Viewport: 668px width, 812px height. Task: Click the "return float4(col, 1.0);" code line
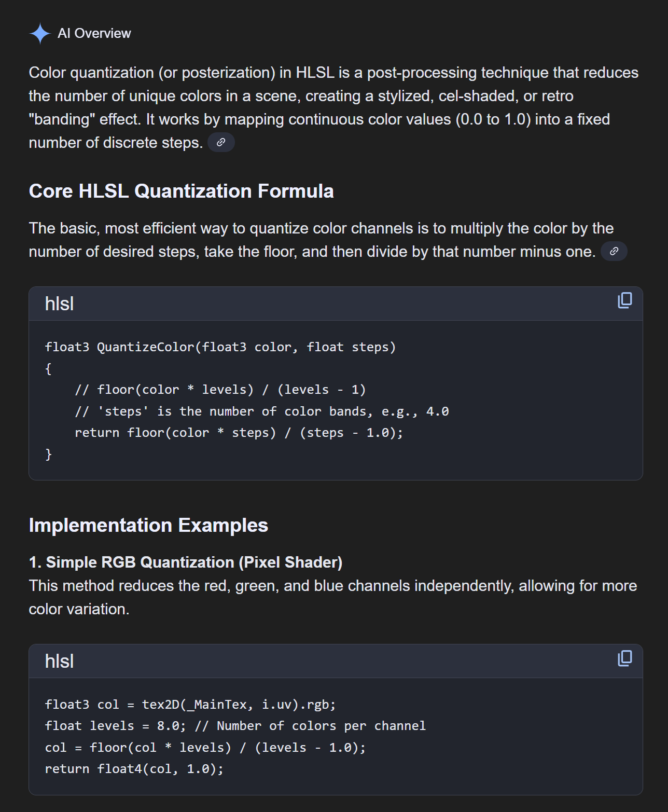point(134,769)
